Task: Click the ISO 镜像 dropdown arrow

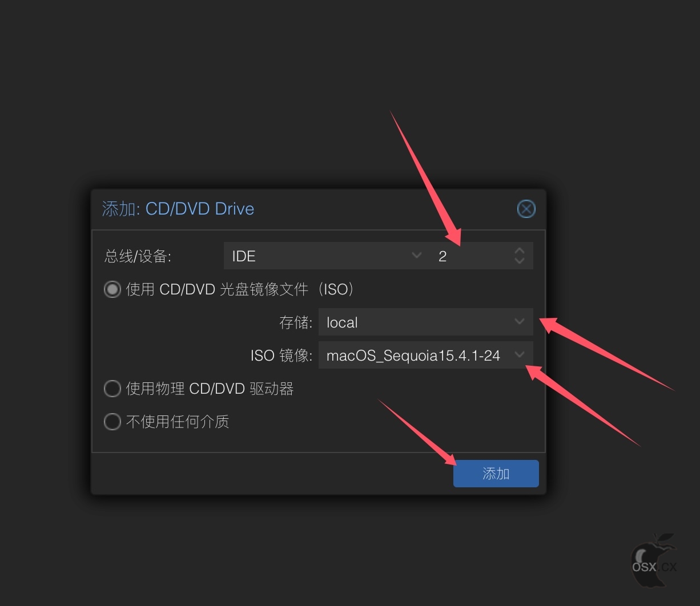Action: 520,355
